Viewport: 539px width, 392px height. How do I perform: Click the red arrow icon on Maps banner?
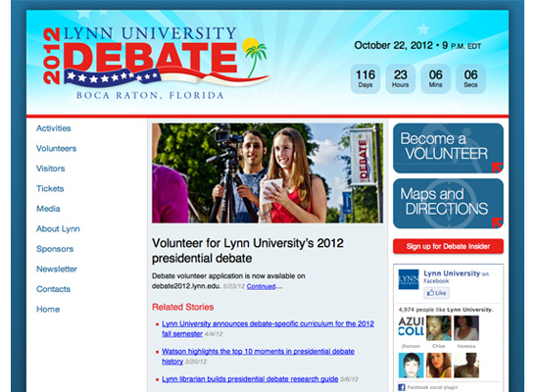[497, 222]
